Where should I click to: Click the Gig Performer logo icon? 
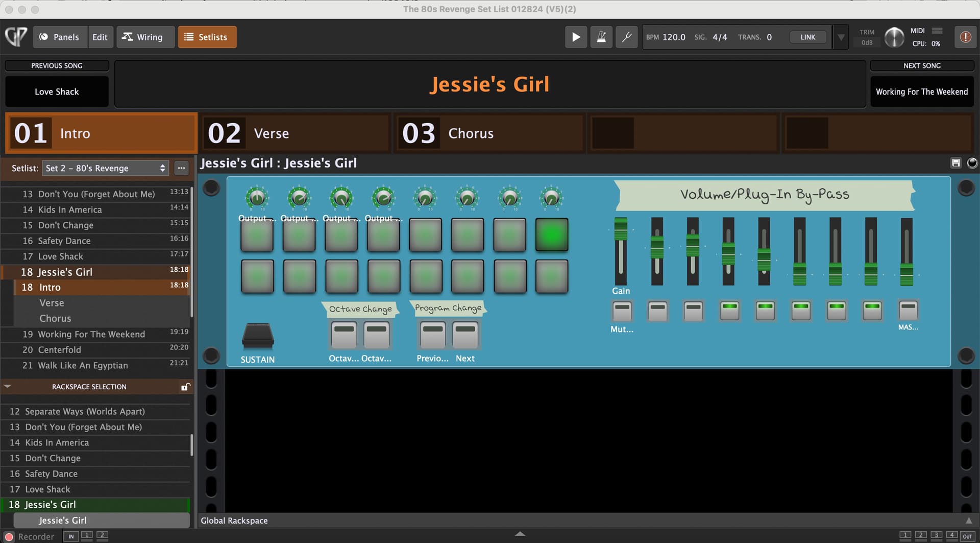[x=16, y=37]
